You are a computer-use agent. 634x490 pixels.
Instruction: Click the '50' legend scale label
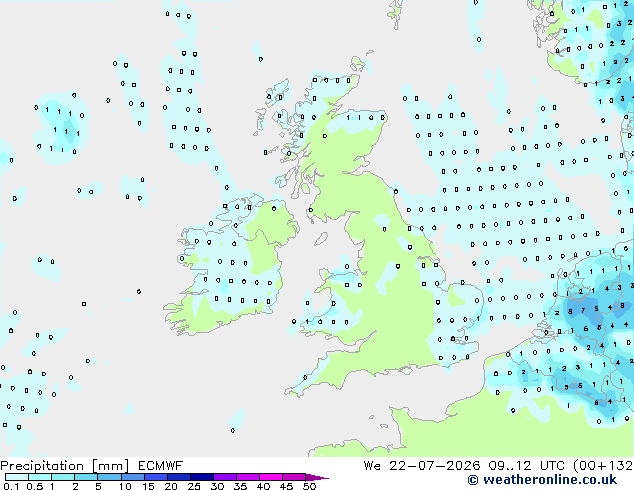(309, 486)
